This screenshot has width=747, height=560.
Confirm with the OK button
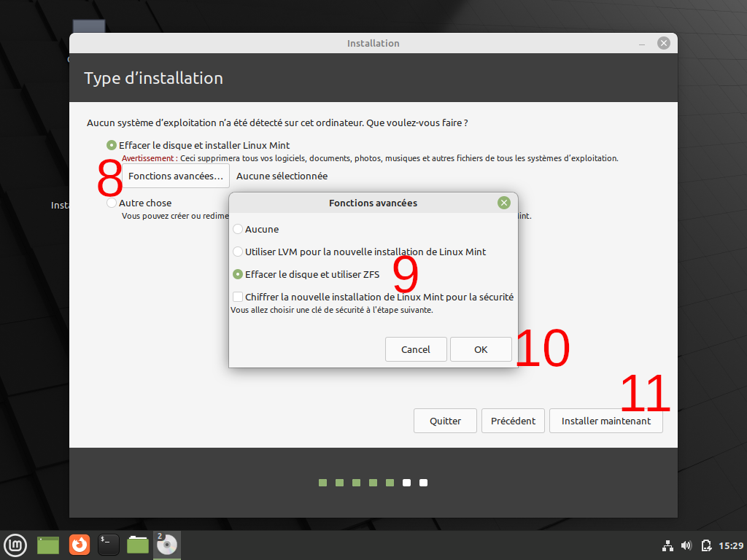point(481,349)
